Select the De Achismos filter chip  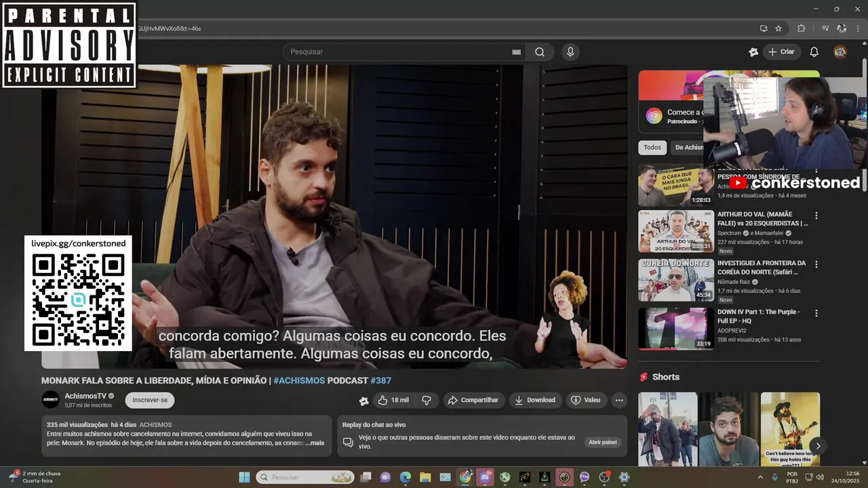(x=688, y=148)
